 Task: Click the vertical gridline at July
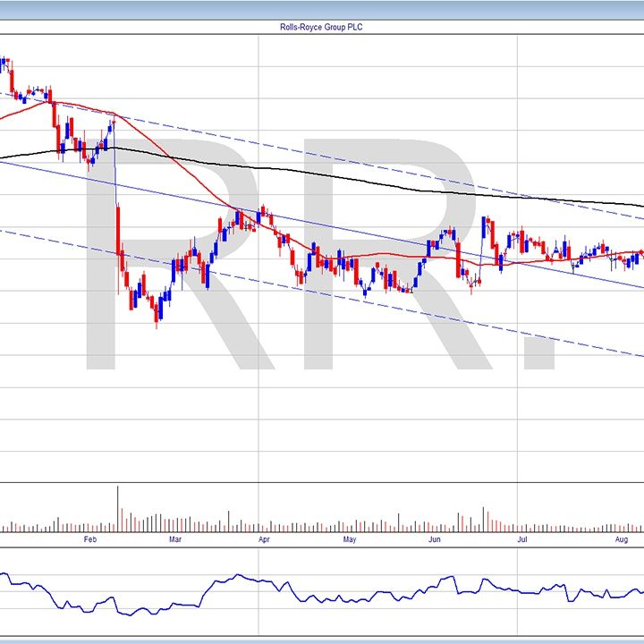[517, 402]
